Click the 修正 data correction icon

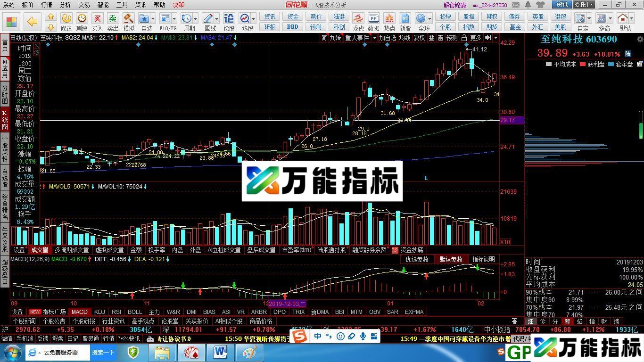tap(67, 19)
